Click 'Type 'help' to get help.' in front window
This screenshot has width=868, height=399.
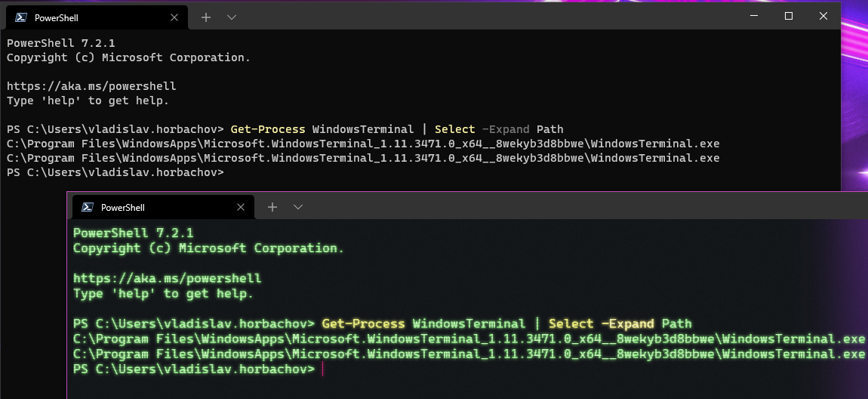point(163,294)
